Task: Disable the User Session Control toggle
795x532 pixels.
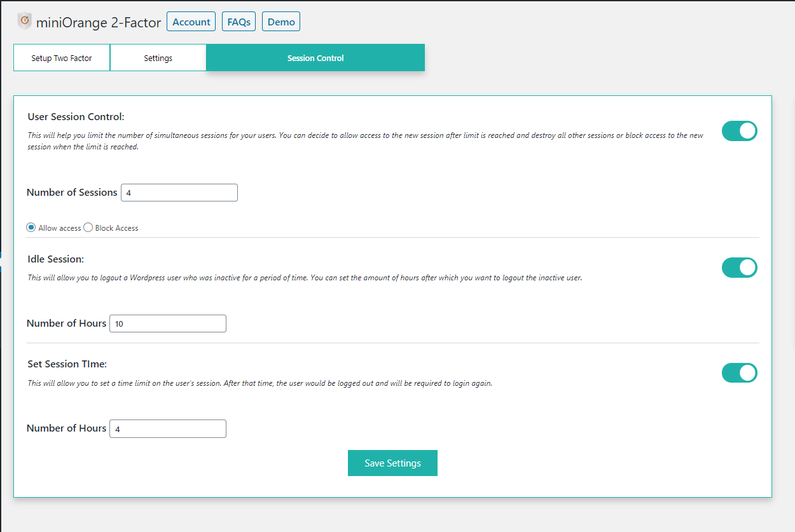Action: pos(740,131)
